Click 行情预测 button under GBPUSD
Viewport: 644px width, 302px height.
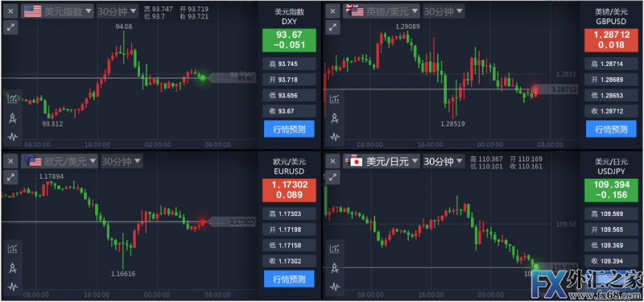pyautogui.click(x=611, y=130)
